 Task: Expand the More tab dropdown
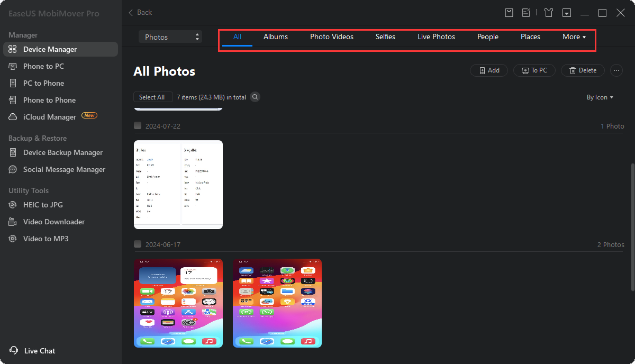pos(574,37)
